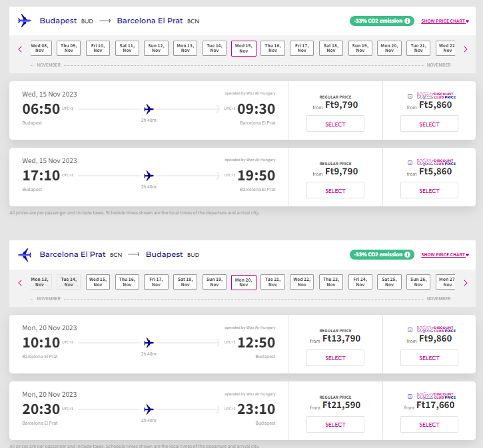Choose Tue 21, Nov return date tab
Screen dimensions: 483x448
[x=272, y=282]
